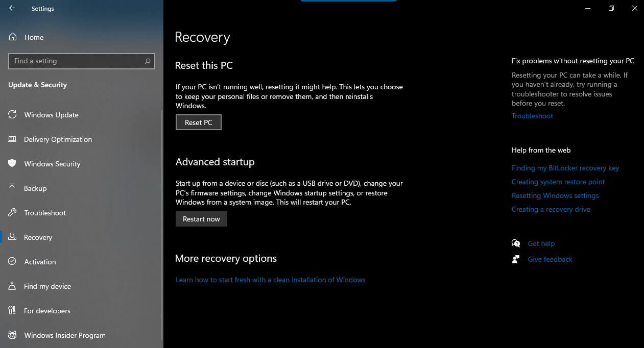Select the Windows Update sidebar icon
The height and width of the screenshot is (348, 644).
(x=12, y=115)
